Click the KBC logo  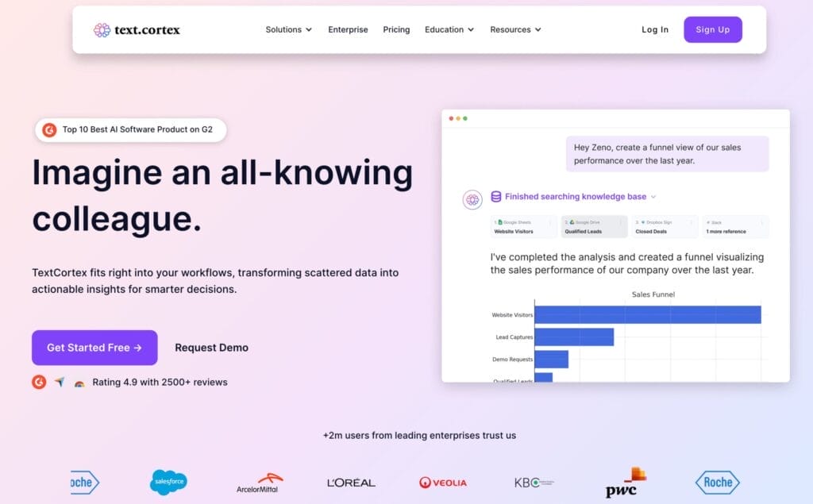point(534,483)
